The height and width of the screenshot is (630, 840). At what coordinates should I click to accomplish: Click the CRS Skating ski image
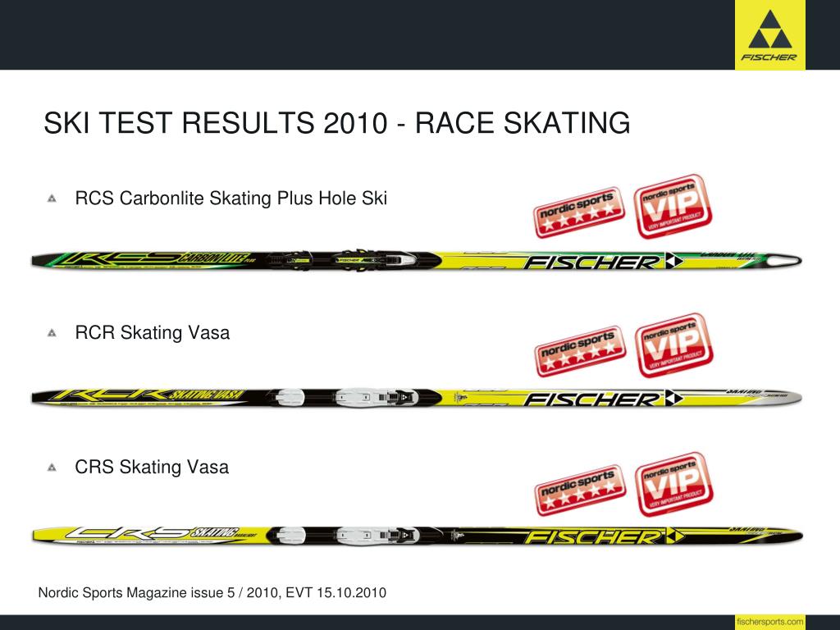tap(416, 535)
